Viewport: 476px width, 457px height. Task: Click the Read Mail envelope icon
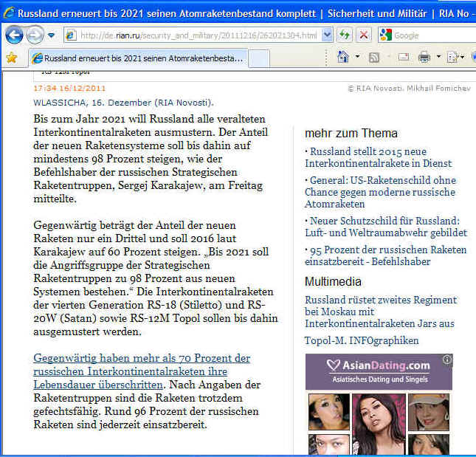coord(404,57)
